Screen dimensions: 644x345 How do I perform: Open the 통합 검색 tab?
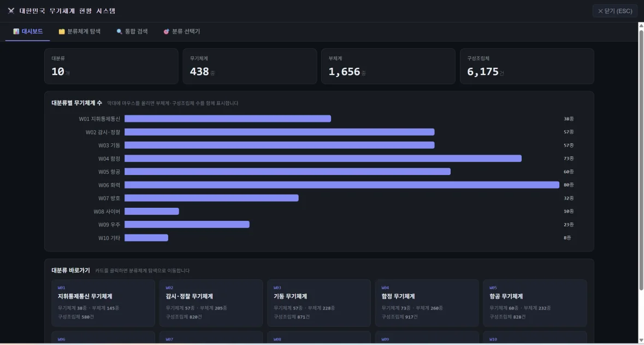132,31
